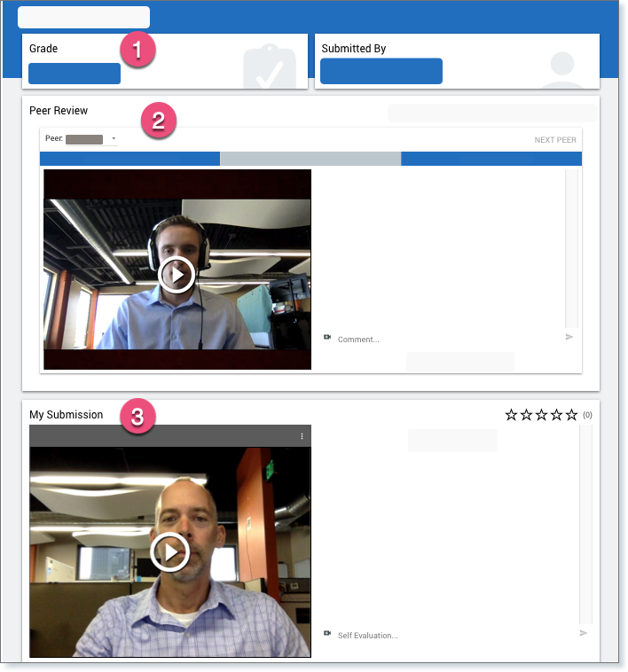Rate My Submission with the first star

[x=511, y=415]
